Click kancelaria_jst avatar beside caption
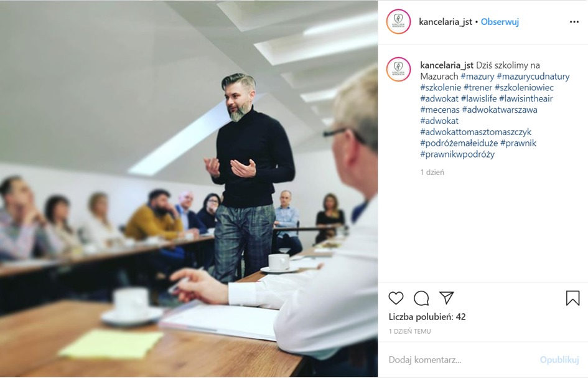 pos(398,69)
